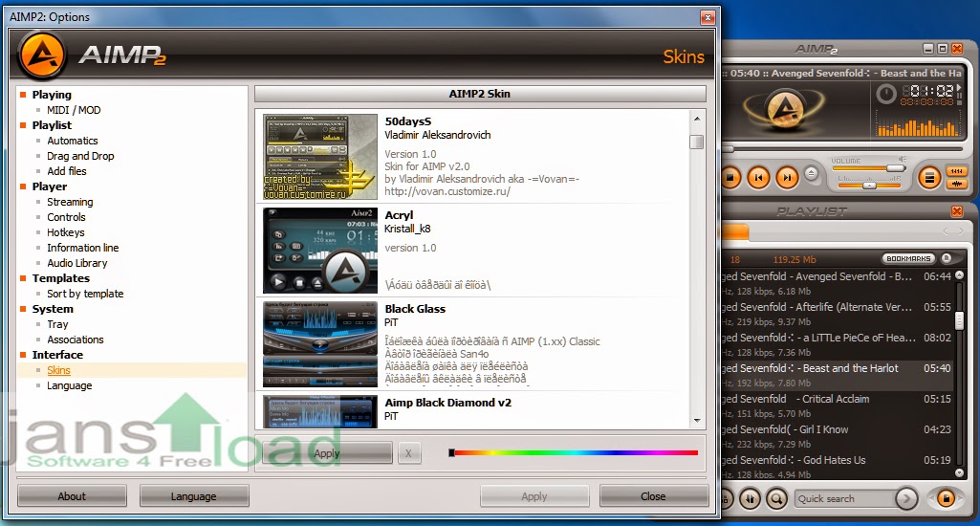Select the Beast and the Harlot track
Image resolution: width=980 pixels, height=526 pixels.
[838, 375]
